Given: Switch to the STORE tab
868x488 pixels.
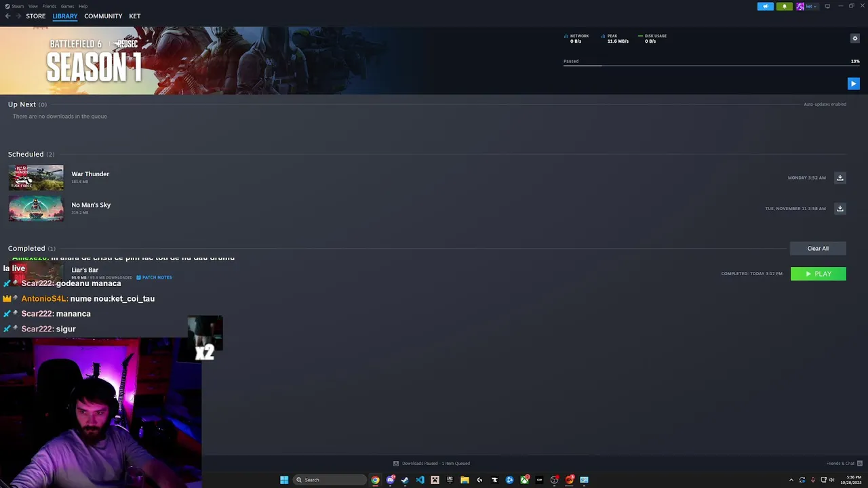Looking at the screenshot, I should (36, 16).
